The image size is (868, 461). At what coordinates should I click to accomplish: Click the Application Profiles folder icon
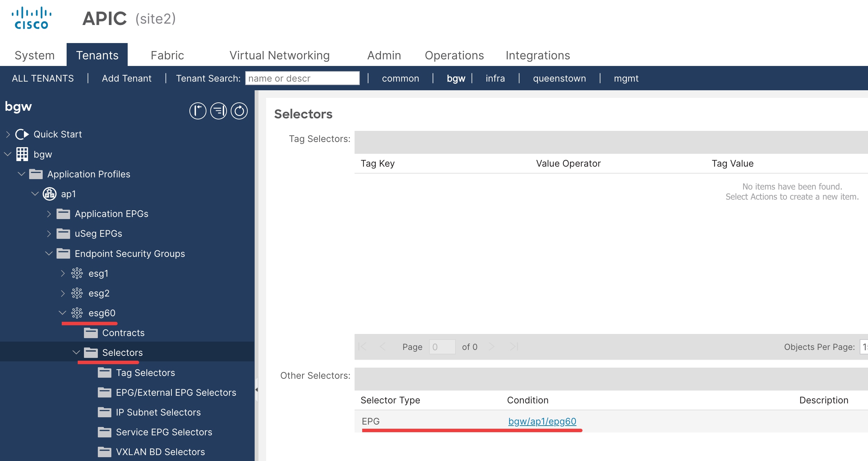[36, 174]
